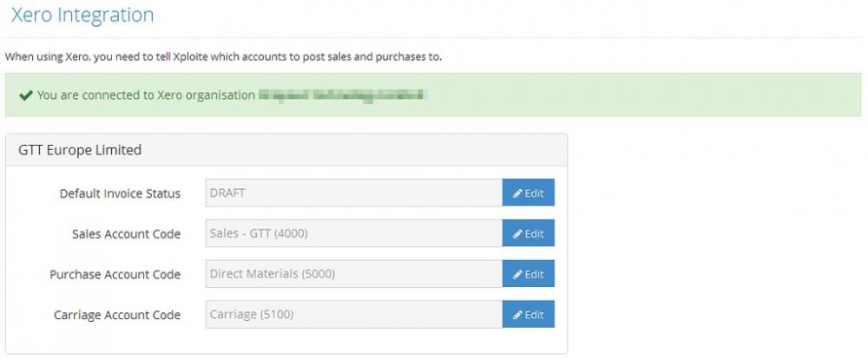Edit the Default Invoice Status setting
Screen dimensions: 868x359
[x=528, y=193]
